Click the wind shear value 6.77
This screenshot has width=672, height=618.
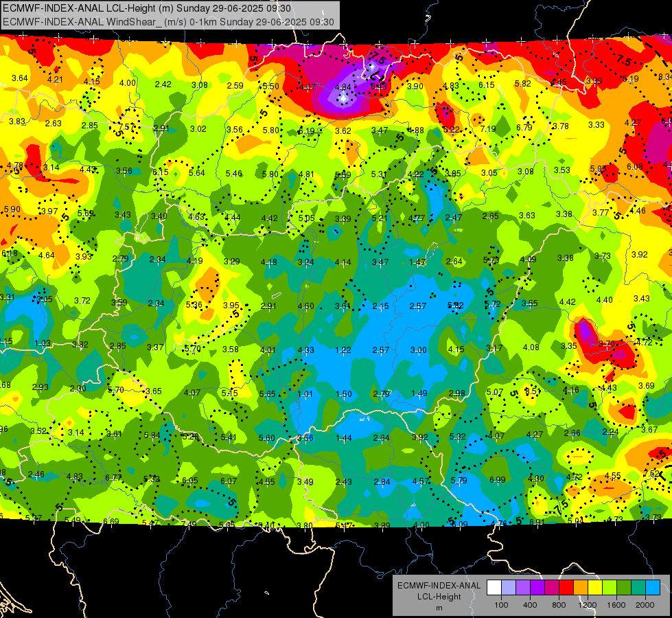tap(113, 478)
